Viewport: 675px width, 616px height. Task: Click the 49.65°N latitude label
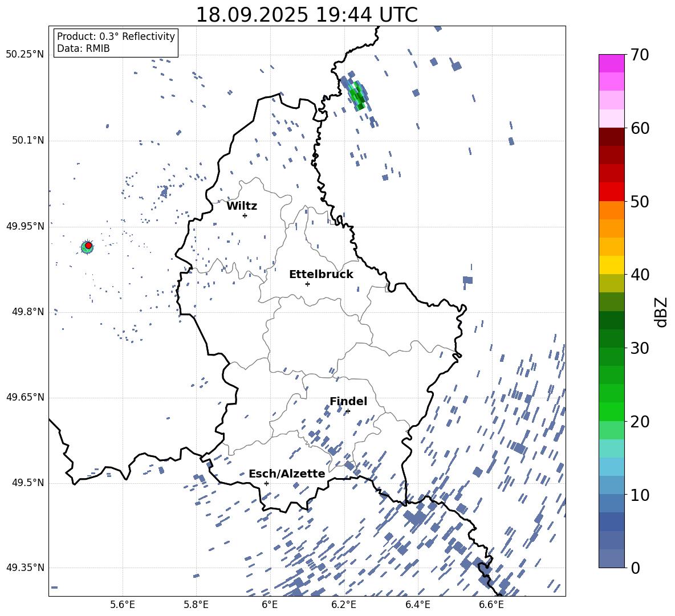point(25,397)
